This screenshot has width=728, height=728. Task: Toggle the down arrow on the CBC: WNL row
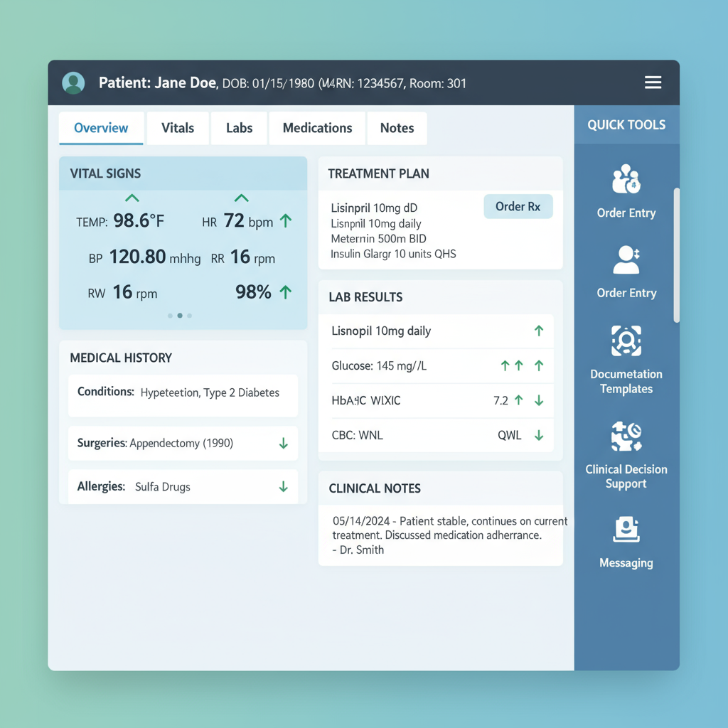click(x=540, y=435)
